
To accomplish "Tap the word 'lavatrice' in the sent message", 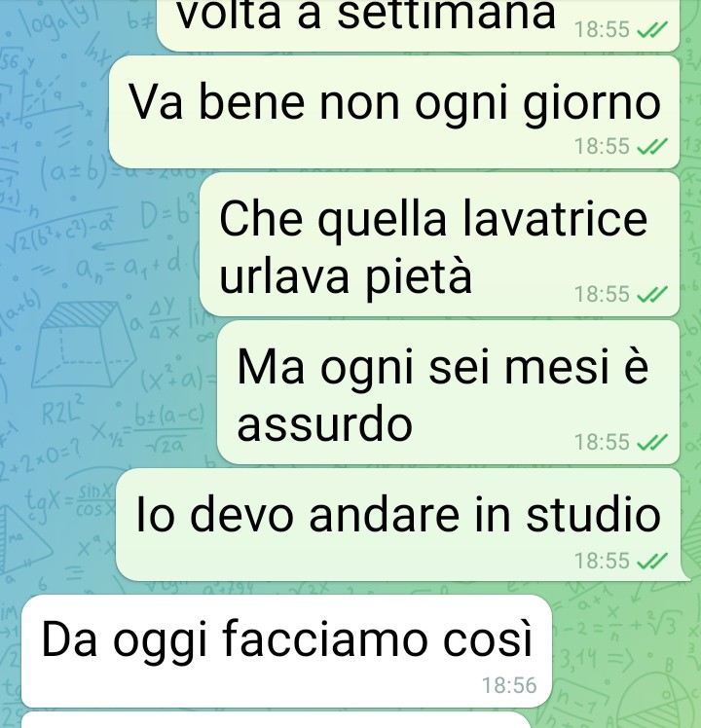I will pyautogui.click(x=556, y=219).
